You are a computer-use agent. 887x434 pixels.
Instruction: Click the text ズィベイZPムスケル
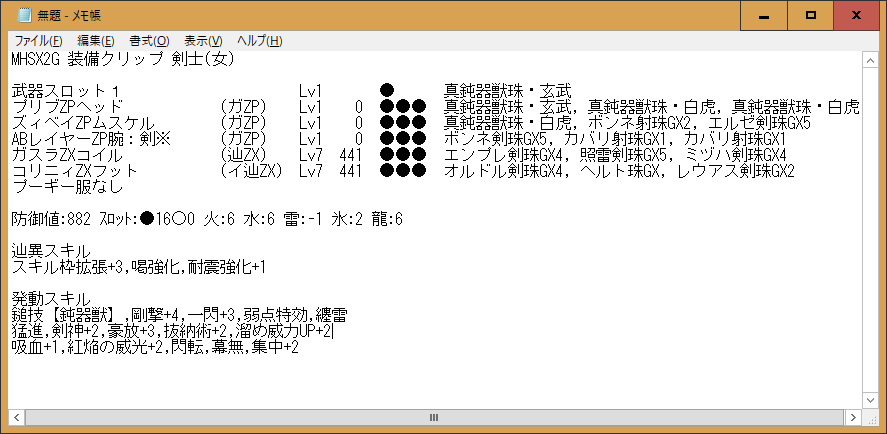[x=83, y=122]
